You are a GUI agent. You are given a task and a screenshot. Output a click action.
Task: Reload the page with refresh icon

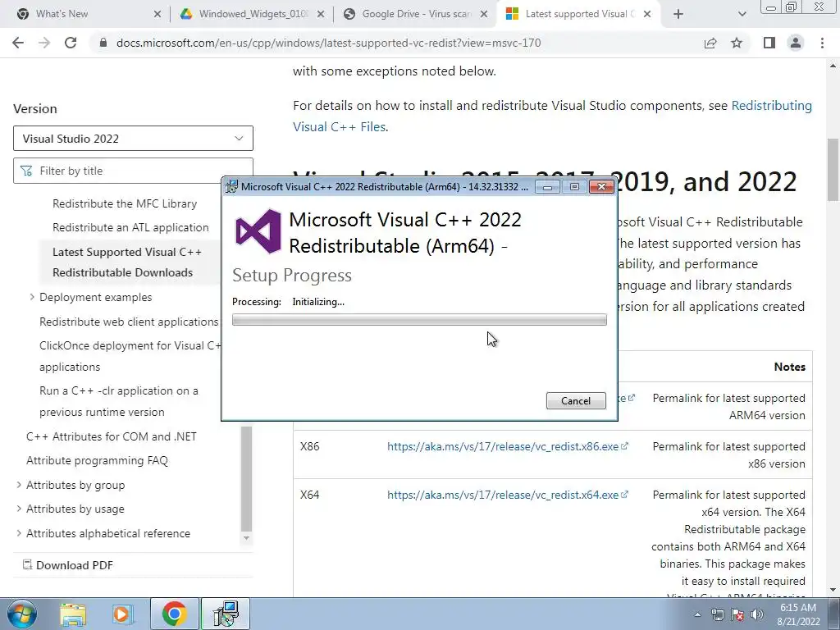[71, 43]
